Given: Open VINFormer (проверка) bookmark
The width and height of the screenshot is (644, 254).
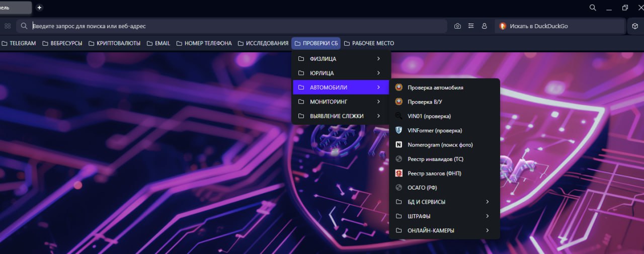Looking at the screenshot, I should coord(434,130).
